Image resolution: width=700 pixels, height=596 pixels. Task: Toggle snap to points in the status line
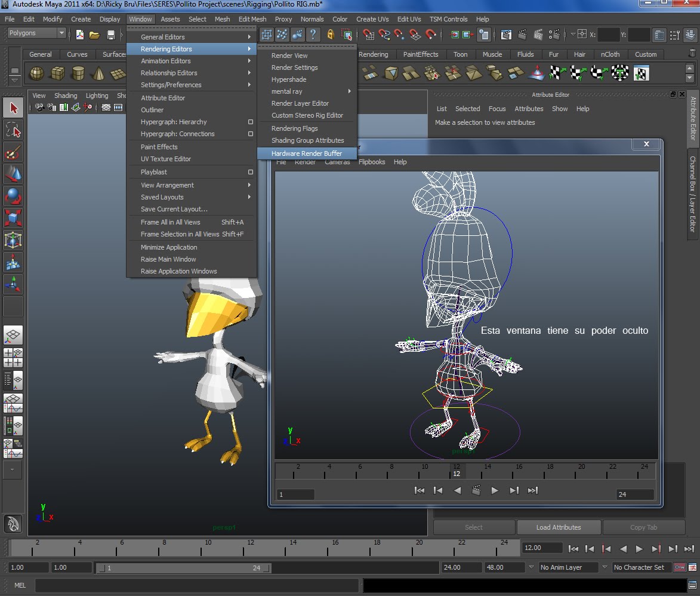[x=399, y=35]
